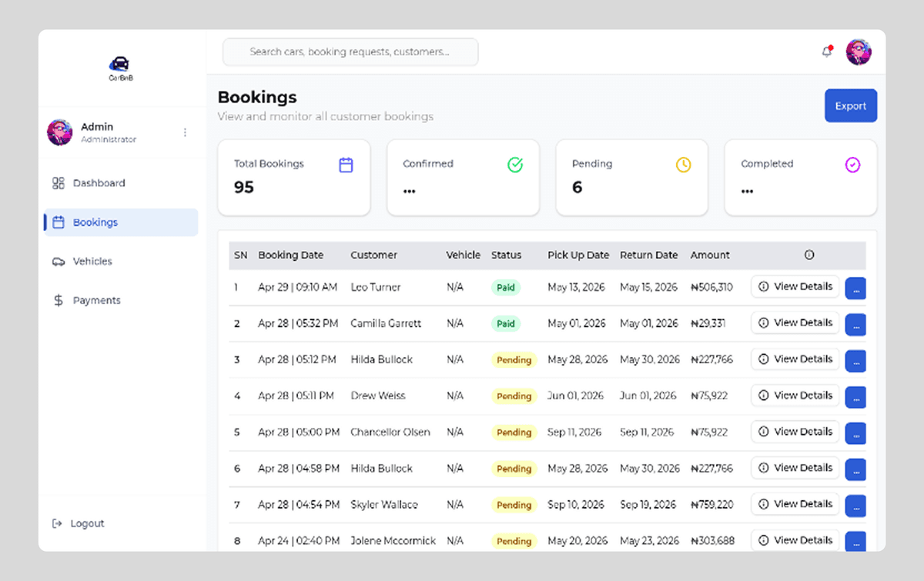Click the Paid badge for Camilla Garrett

506,323
